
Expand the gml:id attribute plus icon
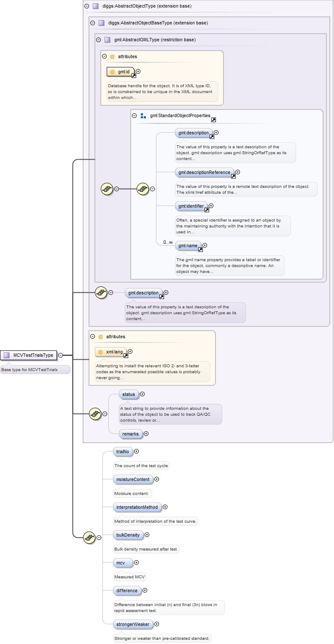(x=138, y=72)
